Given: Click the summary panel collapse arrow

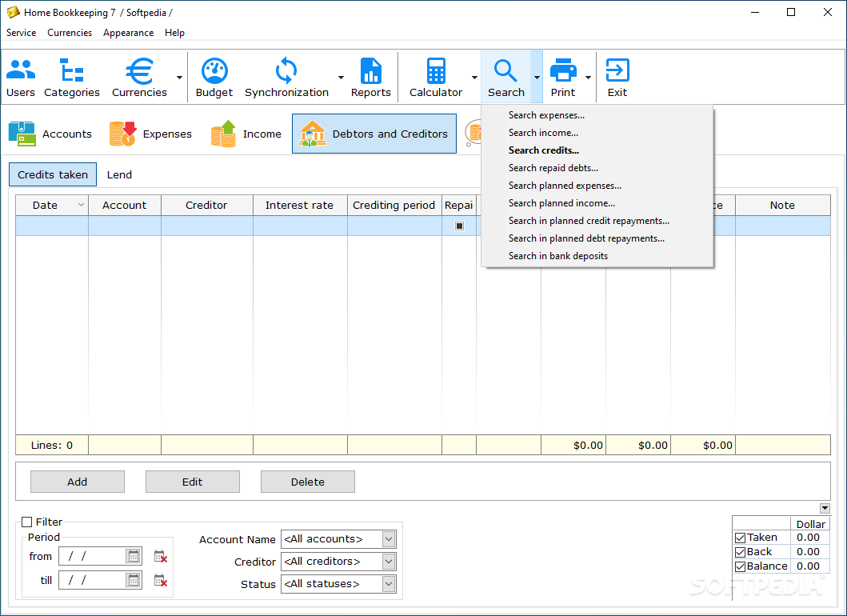Looking at the screenshot, I should pos(825,508).
